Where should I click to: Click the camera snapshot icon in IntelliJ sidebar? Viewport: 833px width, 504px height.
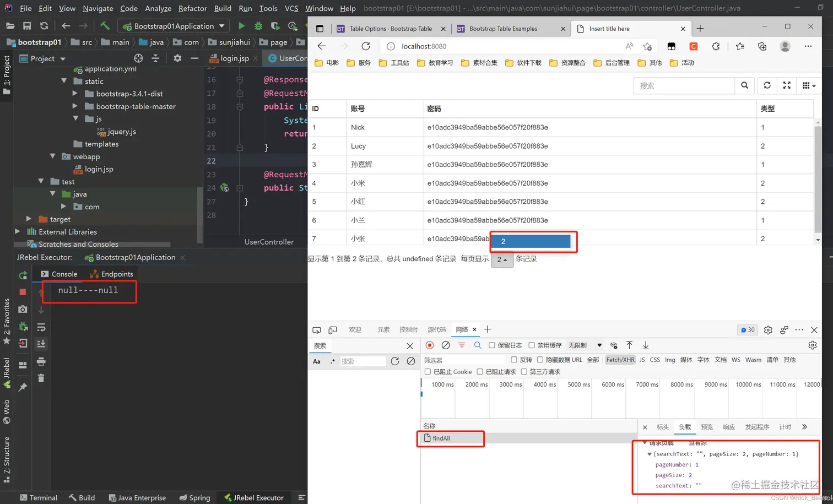click(22, 309)
